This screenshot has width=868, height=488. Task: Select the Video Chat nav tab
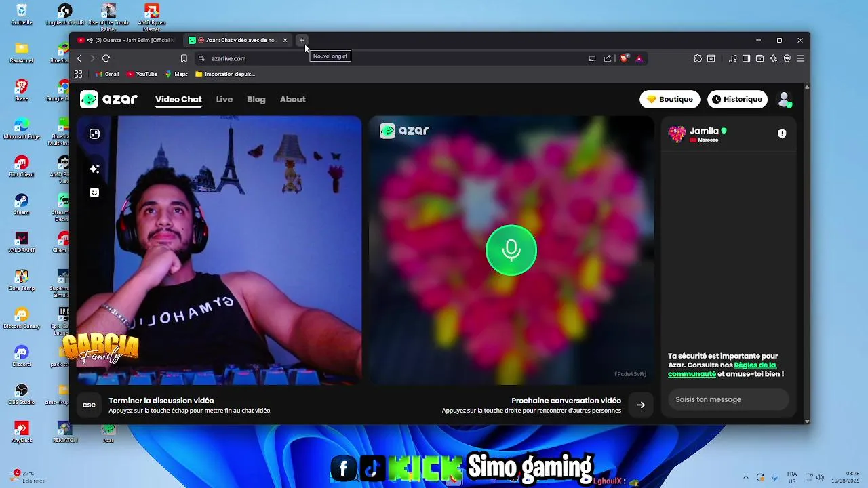[178, 99]
